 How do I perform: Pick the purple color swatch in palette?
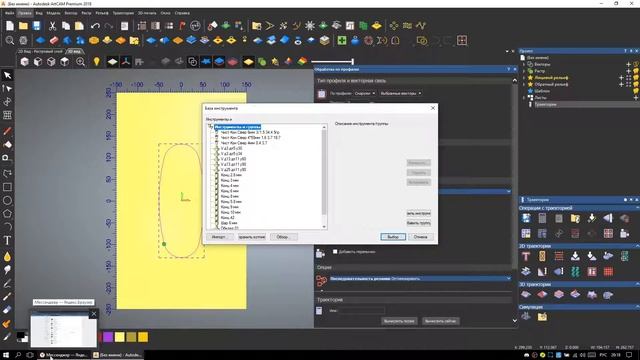108,337
